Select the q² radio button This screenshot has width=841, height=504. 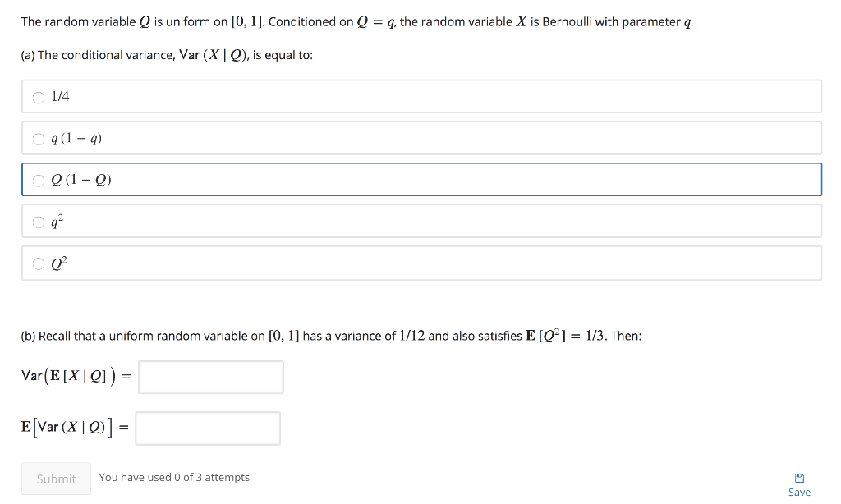tap(38, 221)
